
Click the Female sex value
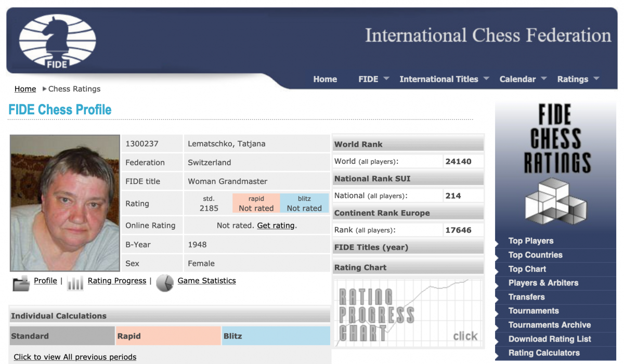[x=201, y=263]
